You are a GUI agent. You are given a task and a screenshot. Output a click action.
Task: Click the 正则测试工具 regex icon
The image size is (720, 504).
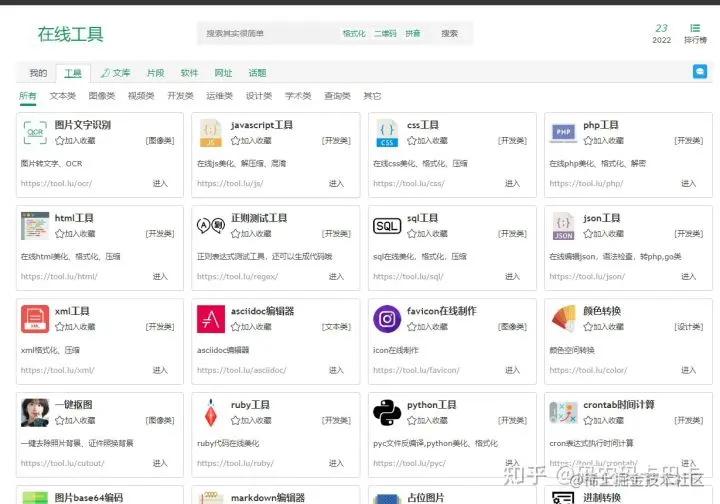pyautogui.click(x=211, y=225)
